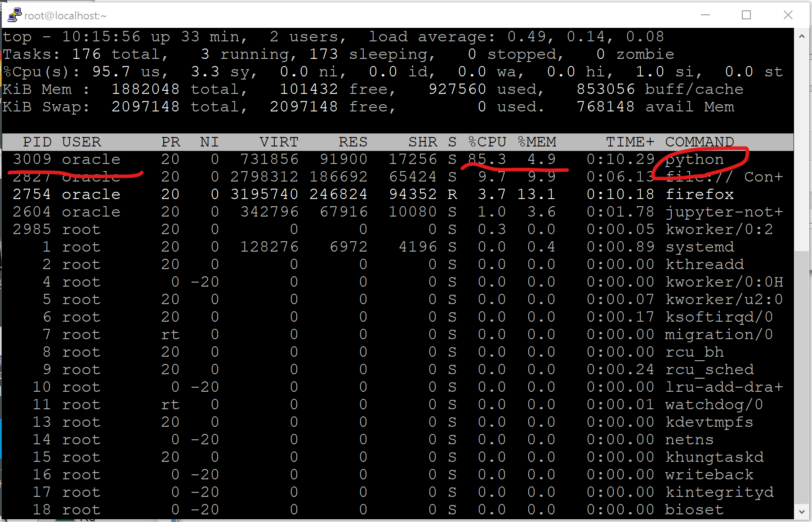Click the 95.7 us CPU value
The height and width of the screenshot is (522, 812).
pos(111,71)
